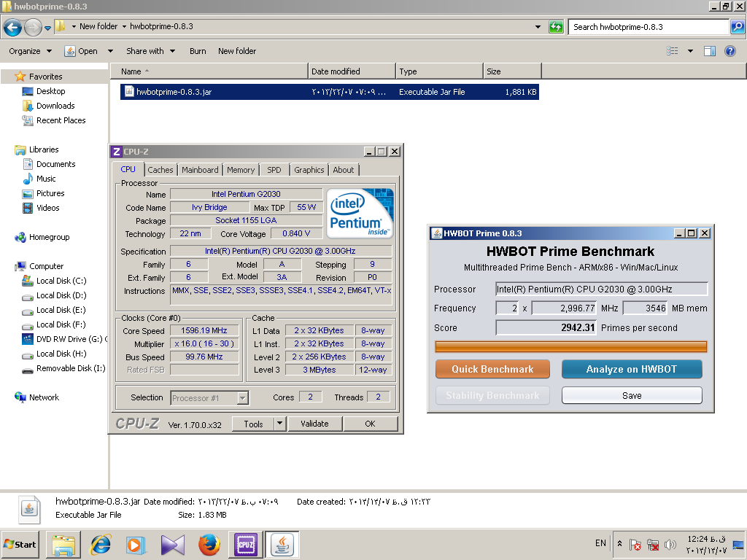Launch Firefox from the taskbar

pyautogui.click(x=209, y=545)
